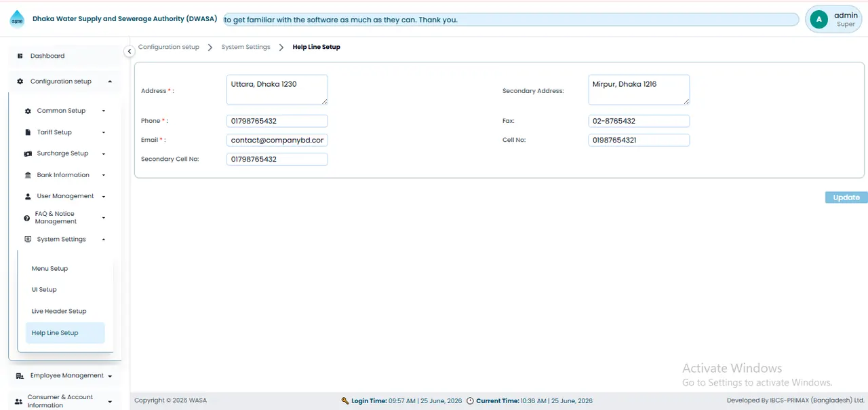Click the Consumer & Account Information people icon
Image resolution: width=868 pixels, height=410 pixels.
click(x=19, y=401)
